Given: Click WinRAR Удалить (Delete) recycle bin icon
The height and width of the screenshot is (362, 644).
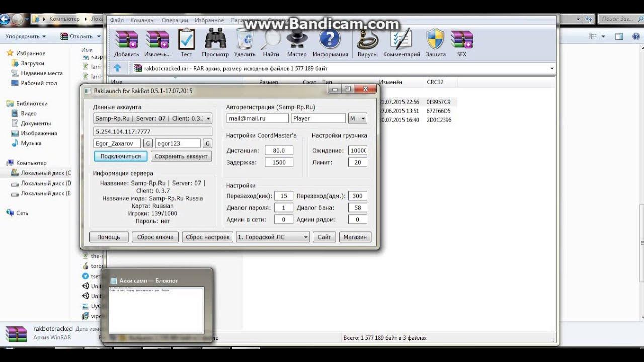Looking at the screenshot, I should pyautogui.click(x=245, y=40).
